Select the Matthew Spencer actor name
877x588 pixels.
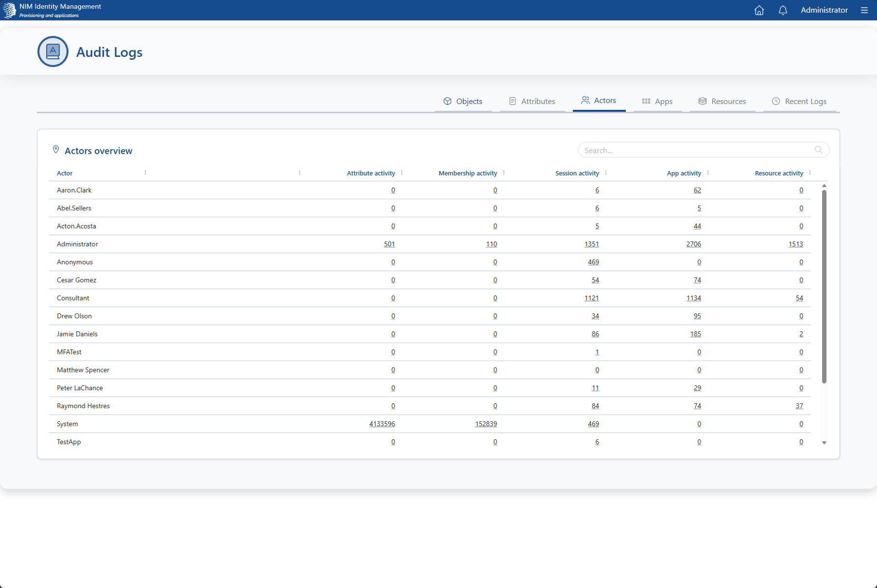tap(83, 370)
